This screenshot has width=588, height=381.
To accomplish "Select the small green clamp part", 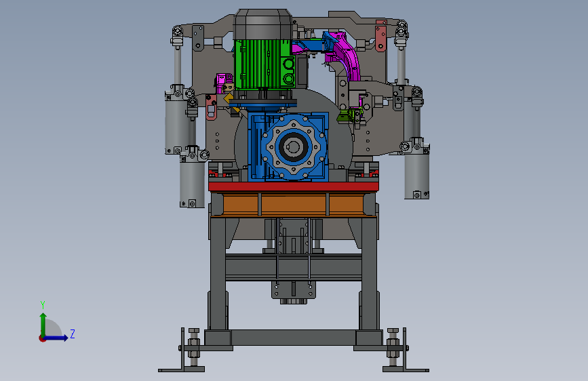I will [x=345, y=117].
